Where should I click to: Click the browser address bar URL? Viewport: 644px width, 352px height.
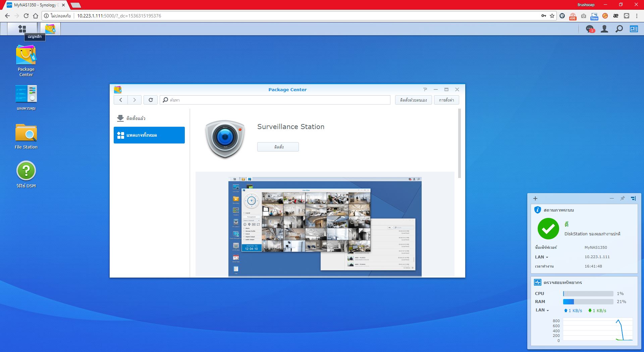coord(119,16)
